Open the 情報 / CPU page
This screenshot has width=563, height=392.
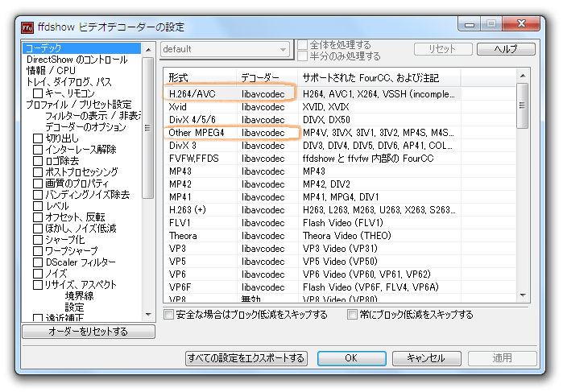(51, 71)
